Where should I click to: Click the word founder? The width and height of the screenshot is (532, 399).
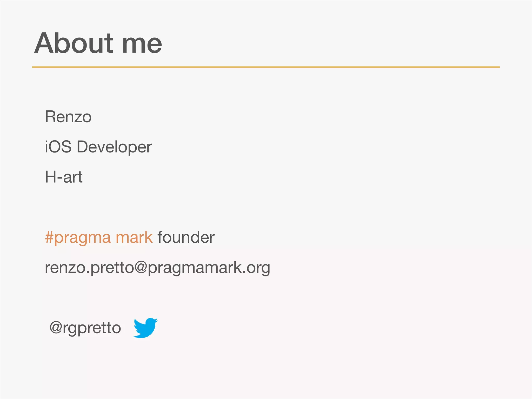186,237
